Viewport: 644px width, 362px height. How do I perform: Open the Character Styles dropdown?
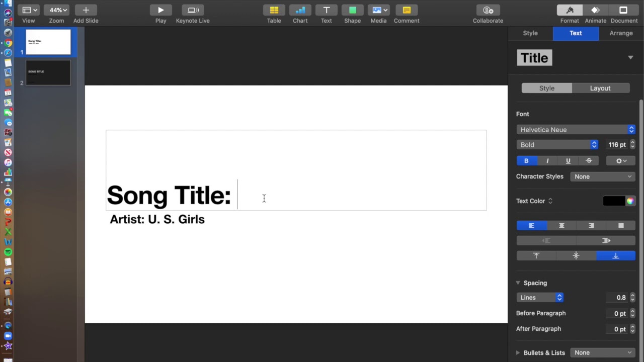coord(602,176)
